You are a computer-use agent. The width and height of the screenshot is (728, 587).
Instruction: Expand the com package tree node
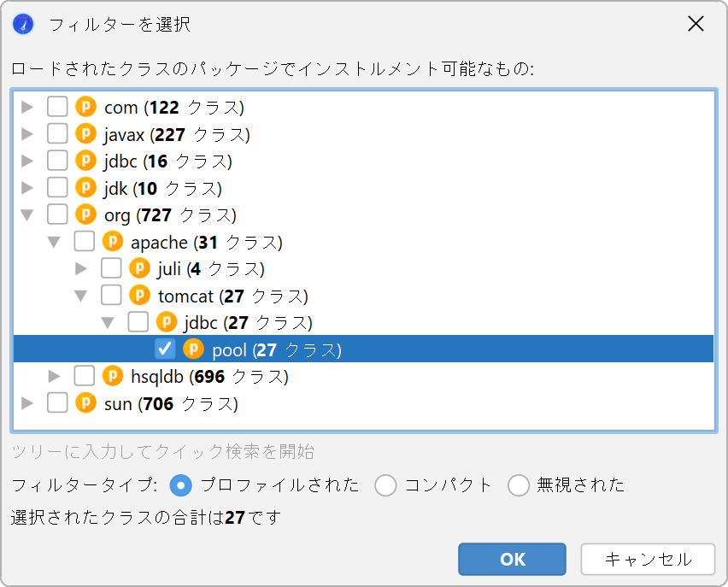pos(27,107)
